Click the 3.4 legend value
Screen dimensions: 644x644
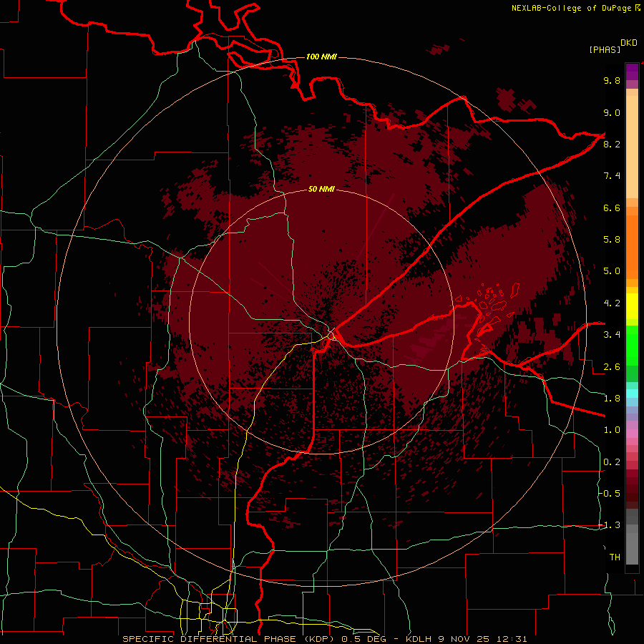point(612,335)
